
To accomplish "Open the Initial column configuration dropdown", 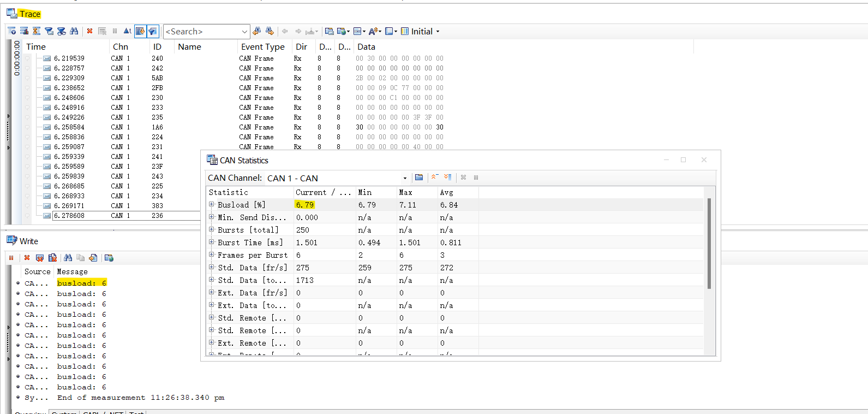I will (x=420, y=31).
